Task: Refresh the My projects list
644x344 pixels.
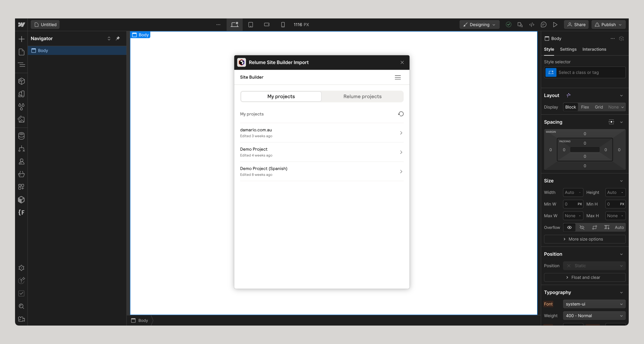Action: [401, 114]
